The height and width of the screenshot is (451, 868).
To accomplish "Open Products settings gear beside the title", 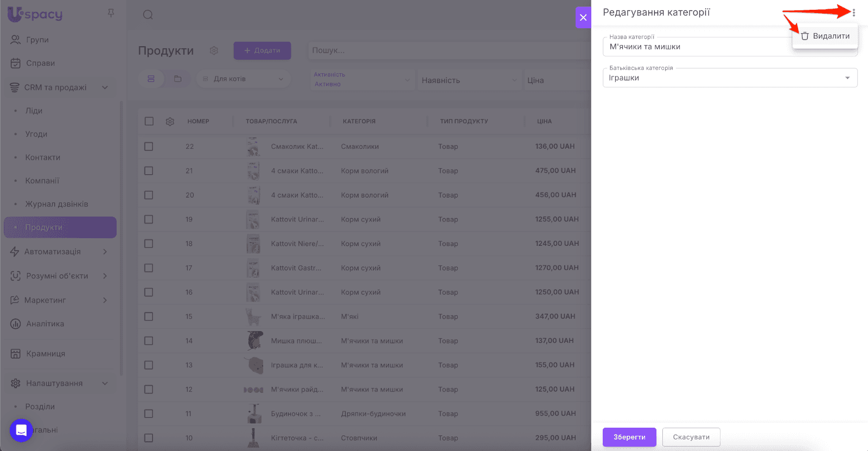I will pos(214,50).
